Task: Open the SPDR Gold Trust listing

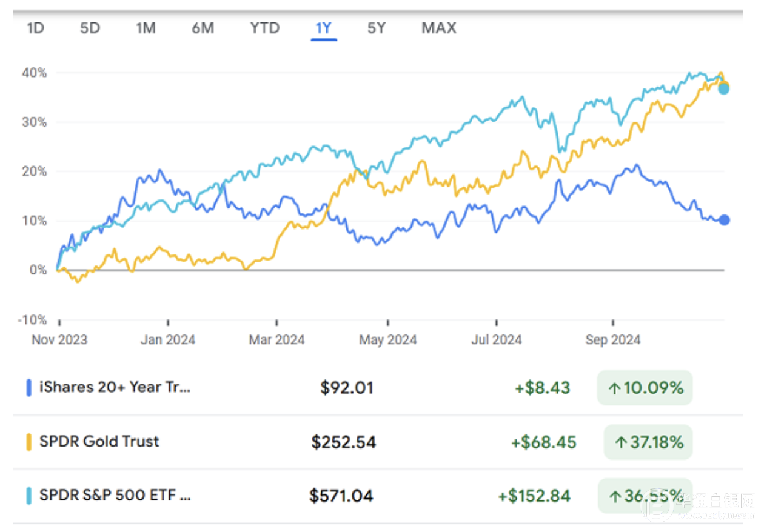Action: [99, 441]
